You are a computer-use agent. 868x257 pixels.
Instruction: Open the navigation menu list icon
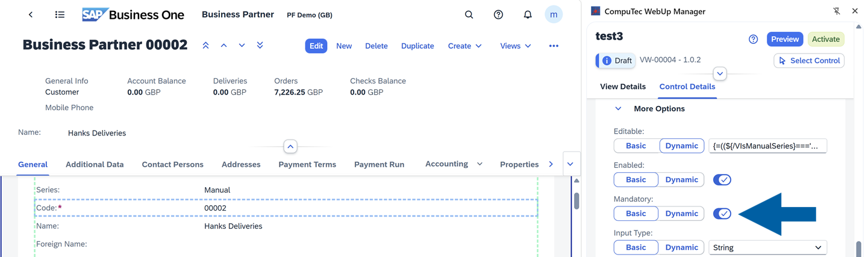point(60,14)
